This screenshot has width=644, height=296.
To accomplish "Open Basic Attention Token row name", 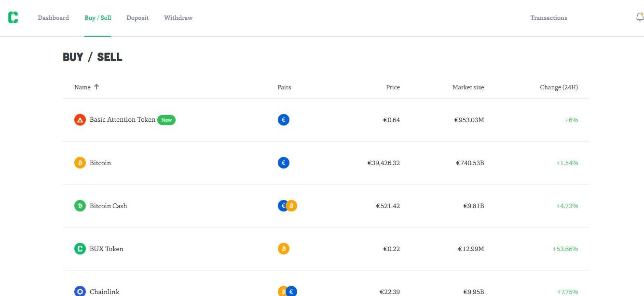I will pyautogui.click(x=123, y=120).
